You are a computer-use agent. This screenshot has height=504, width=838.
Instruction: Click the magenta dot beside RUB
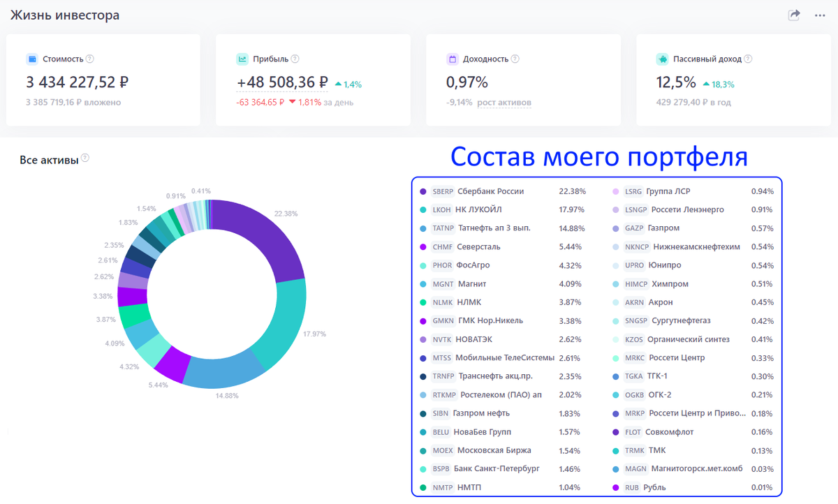pos(616,487)
